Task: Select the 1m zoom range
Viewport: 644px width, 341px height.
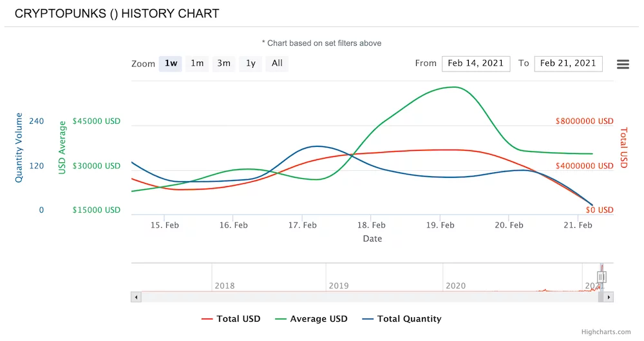Action: click(x=197, y=63)
